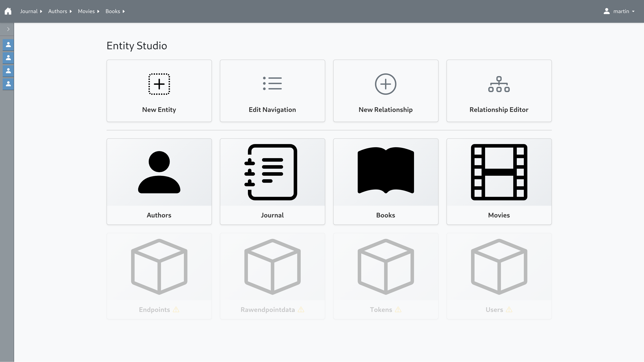Screen dimensions: 644x362
Task: Click the New Relationship circled plus icon
Action: pyautogui.click(x=386, y=84)
